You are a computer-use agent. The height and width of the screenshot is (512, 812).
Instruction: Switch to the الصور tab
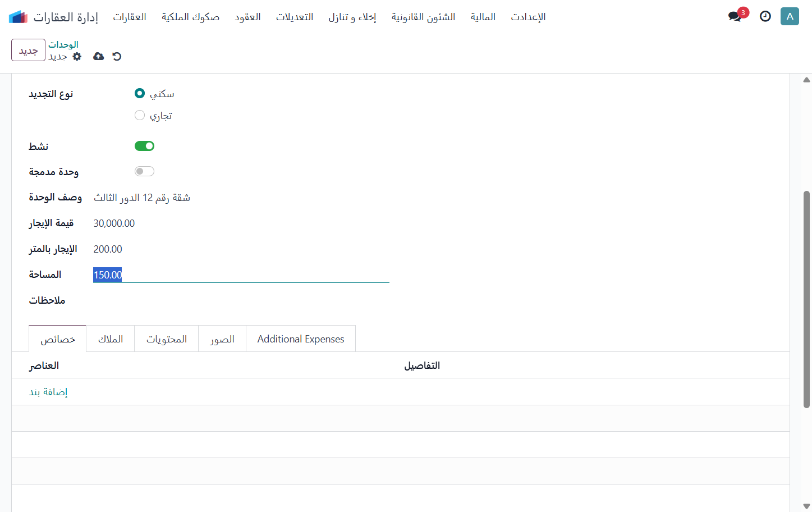222,339
